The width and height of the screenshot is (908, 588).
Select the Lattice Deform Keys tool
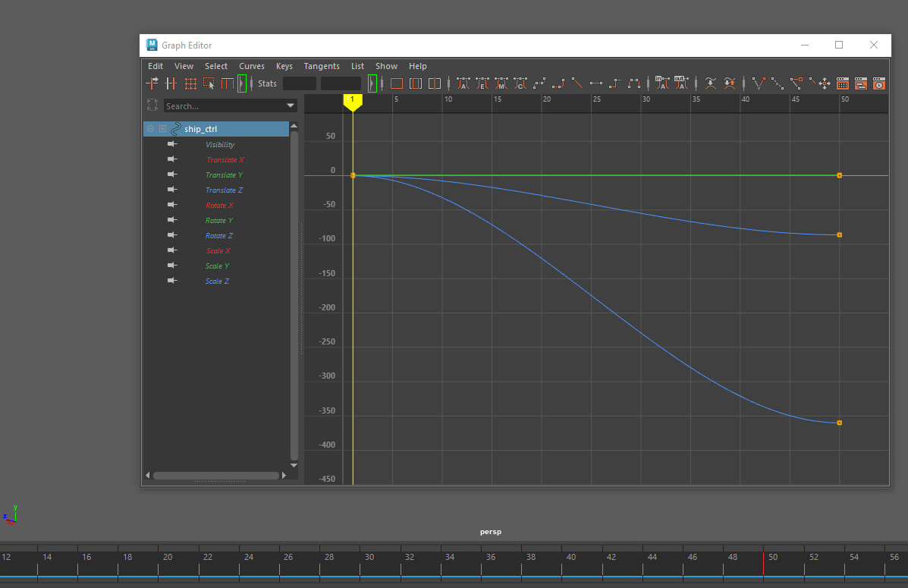[190, 83]
